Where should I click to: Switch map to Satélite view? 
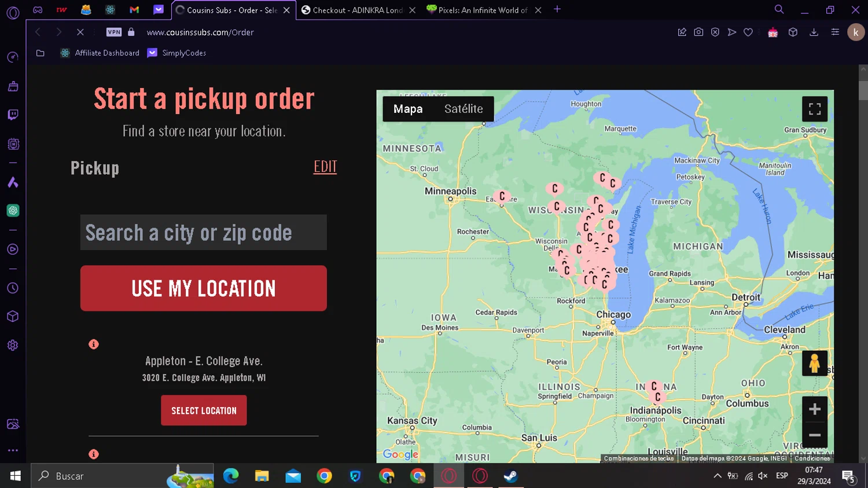pos(464,109)
